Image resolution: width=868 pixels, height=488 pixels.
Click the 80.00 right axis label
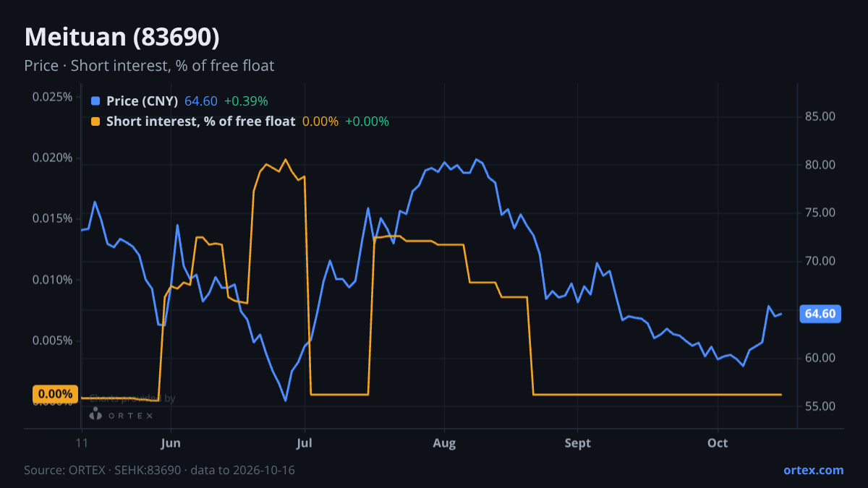[x=820, y=165]
